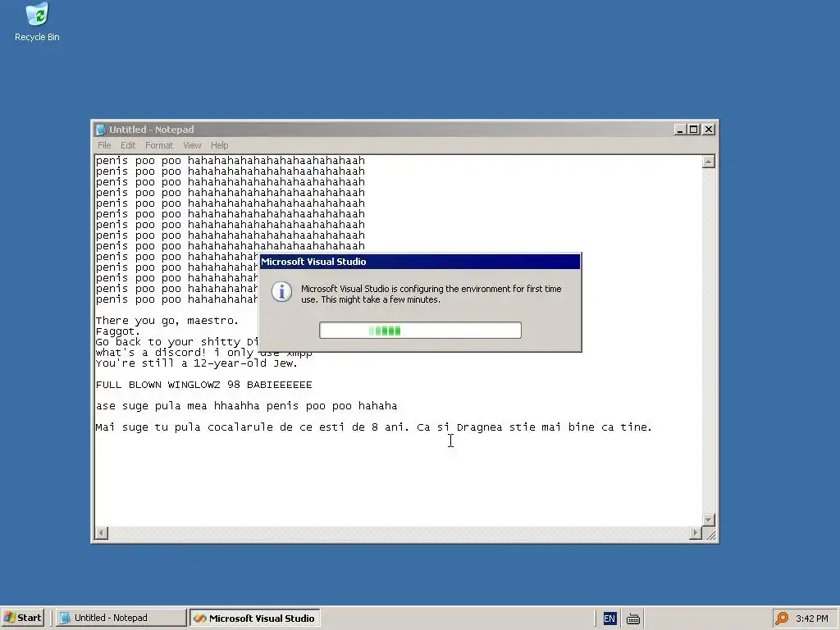This screenshot has width=840, height=630.
Task: Click the 3:42 PM taskbar clock
Action: [812, 619]
